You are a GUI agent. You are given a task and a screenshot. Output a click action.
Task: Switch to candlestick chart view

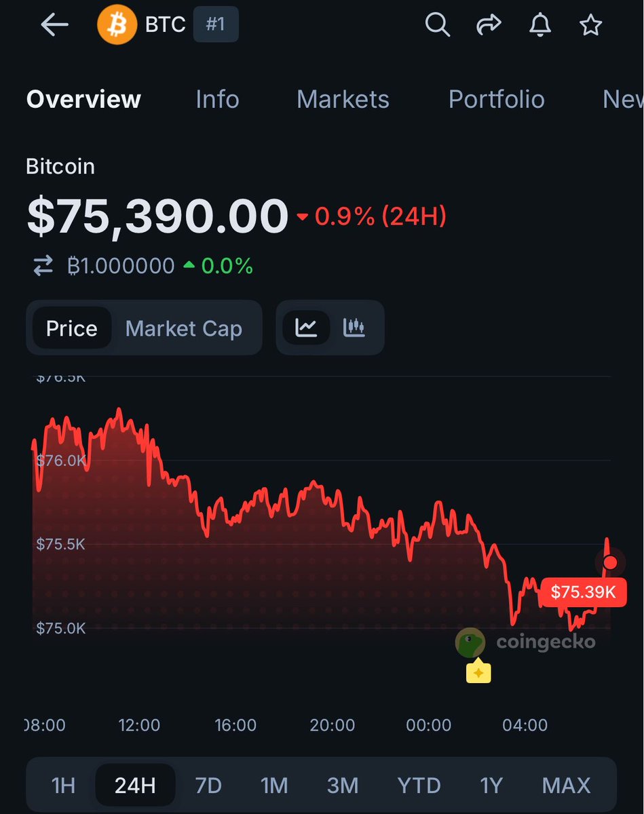coord(354,328)
